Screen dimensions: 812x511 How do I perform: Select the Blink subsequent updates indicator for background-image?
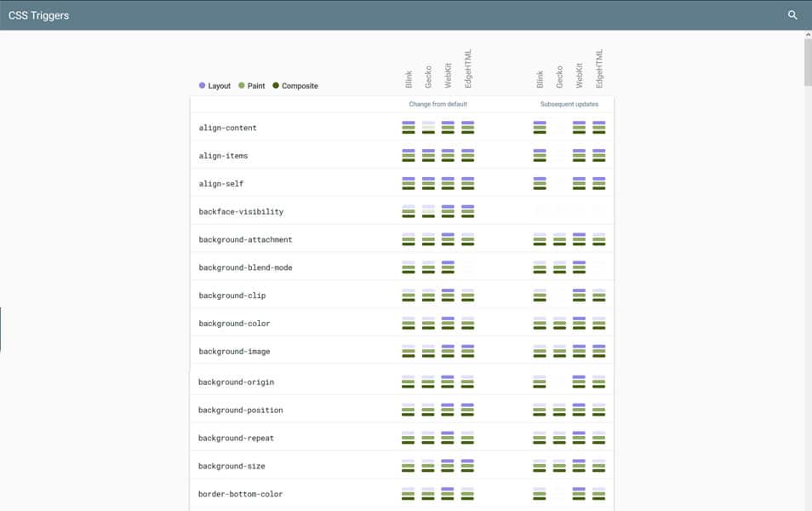[540, 351]
